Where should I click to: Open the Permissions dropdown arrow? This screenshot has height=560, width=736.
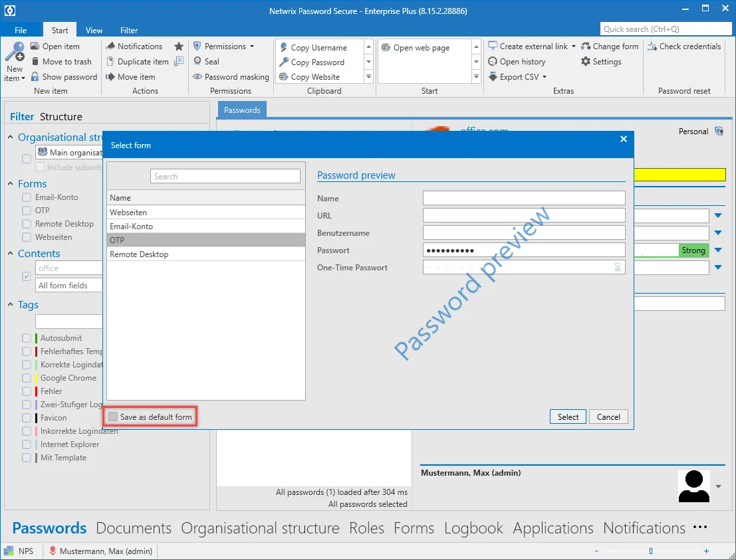[x=252, y=47]
